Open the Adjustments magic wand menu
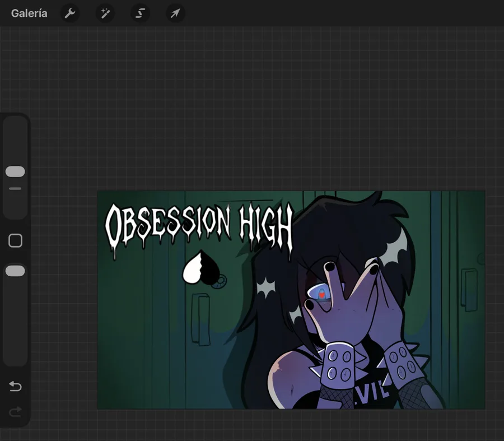The height and width of the screenshot is (441, 504). pyautogui.click(x=105, y=13)
